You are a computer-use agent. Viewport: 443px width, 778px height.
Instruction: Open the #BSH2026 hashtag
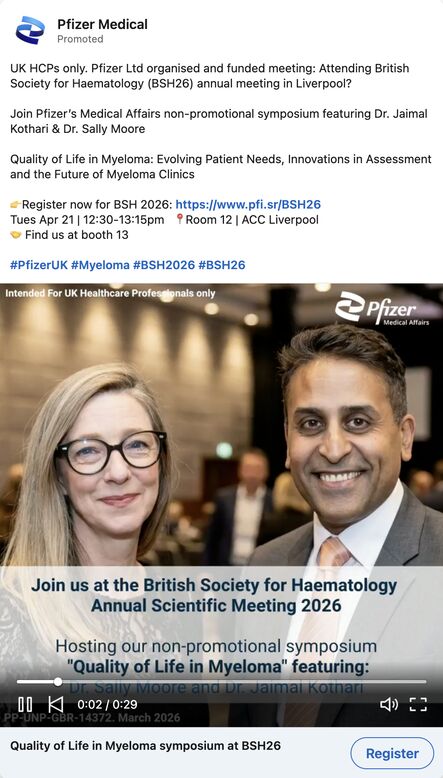[x=164, y=265]
